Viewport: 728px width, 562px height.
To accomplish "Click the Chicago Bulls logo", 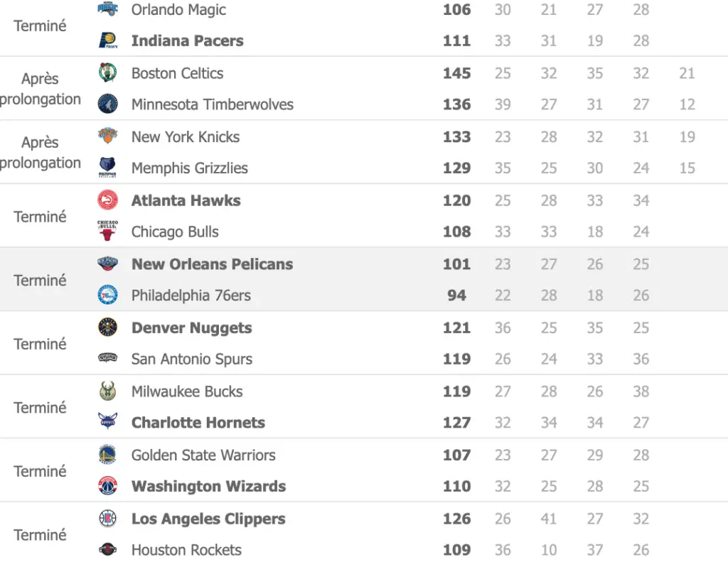I will click(x=107, y=232).
